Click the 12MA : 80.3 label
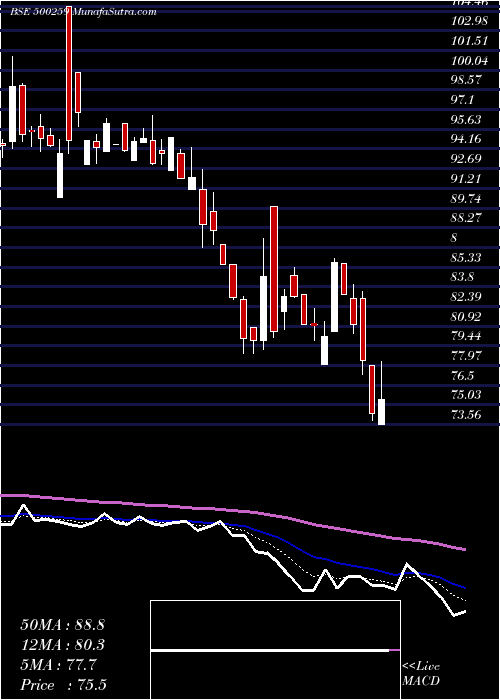 (62, 645)
